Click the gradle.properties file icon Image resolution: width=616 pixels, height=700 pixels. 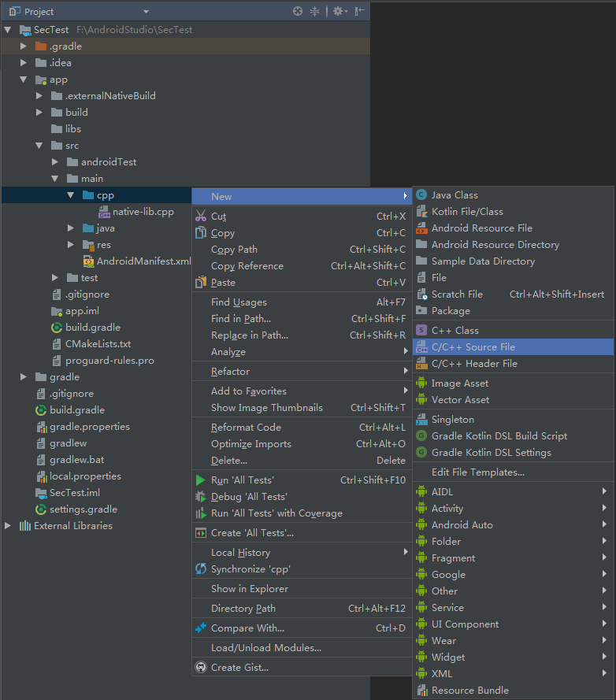[41, 427]
